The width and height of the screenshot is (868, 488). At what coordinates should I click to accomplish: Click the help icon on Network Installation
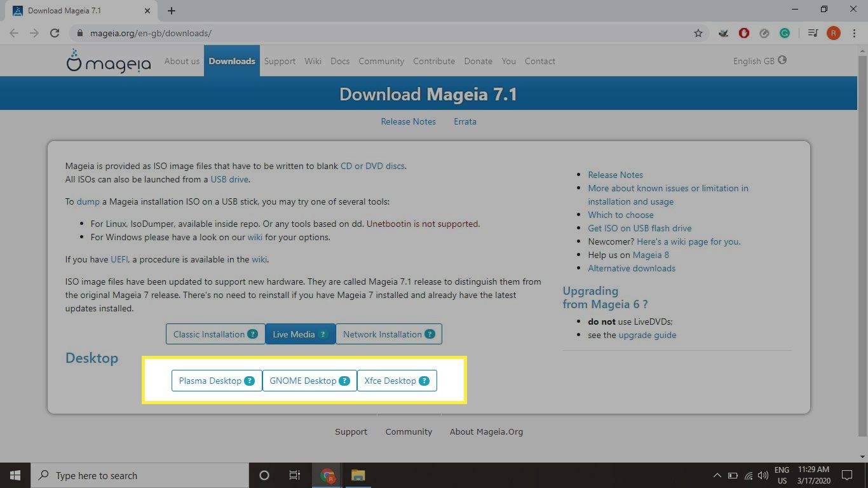coord(430,334)
